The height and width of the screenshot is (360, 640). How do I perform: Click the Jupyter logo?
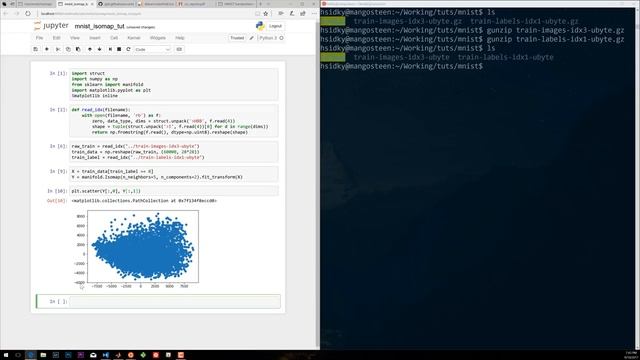(x=51, y=26)
